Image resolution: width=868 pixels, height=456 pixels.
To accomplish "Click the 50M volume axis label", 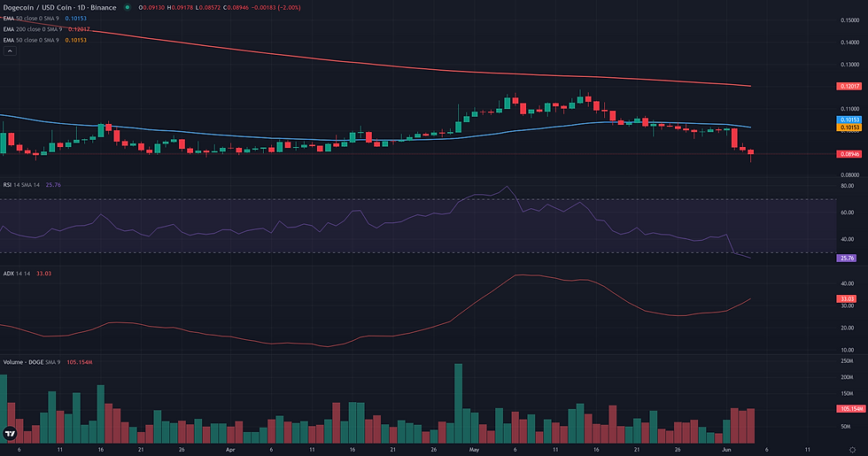I will click(846, 427).
